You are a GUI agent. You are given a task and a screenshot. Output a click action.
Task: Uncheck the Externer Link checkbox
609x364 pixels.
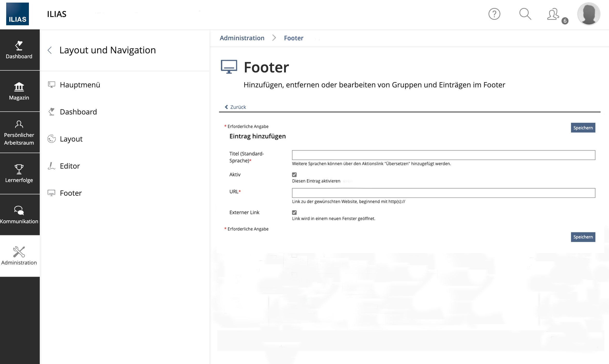click(x=294, y=212)
